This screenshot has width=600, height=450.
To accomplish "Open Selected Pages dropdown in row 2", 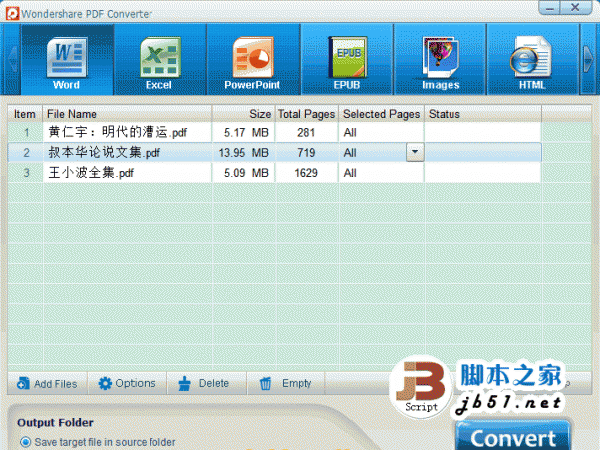I will (415, 152).
